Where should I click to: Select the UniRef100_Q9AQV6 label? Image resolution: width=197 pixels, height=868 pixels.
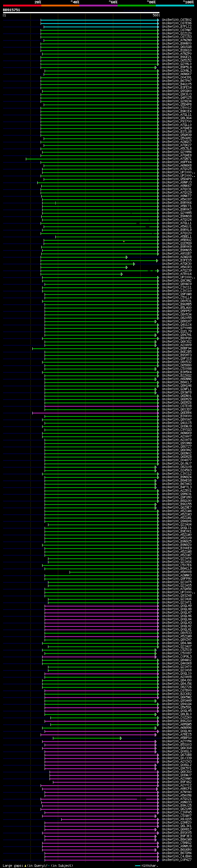click(177, 521)
